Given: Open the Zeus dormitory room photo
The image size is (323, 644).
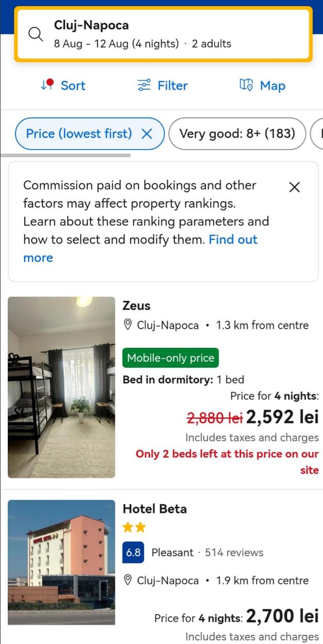Looking at the screenshot, I should pos(61,387).
